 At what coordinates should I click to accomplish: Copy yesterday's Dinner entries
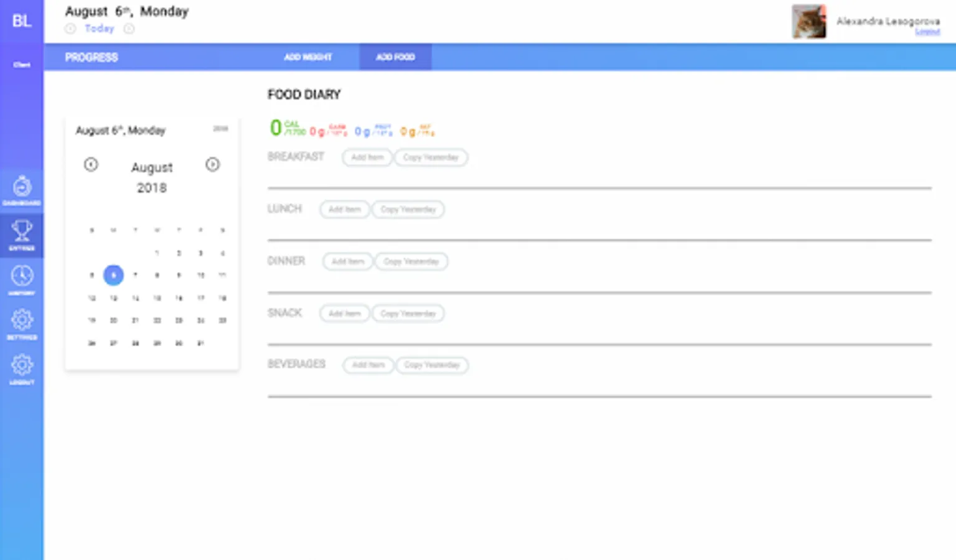(411, 262)
